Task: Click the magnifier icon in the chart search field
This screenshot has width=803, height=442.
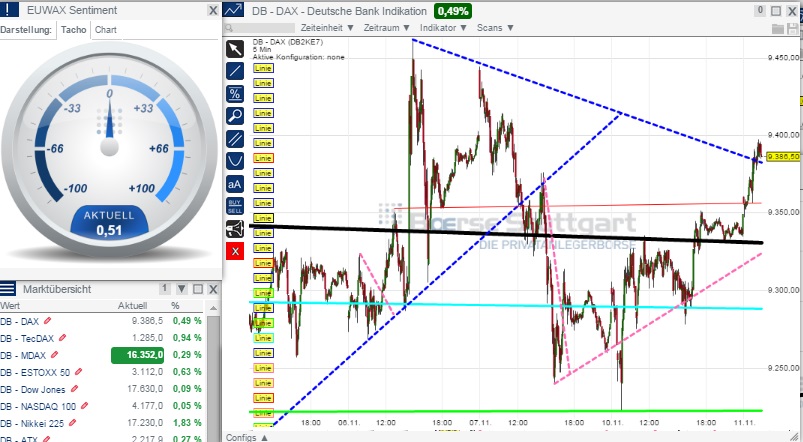Action: (229, 28)
